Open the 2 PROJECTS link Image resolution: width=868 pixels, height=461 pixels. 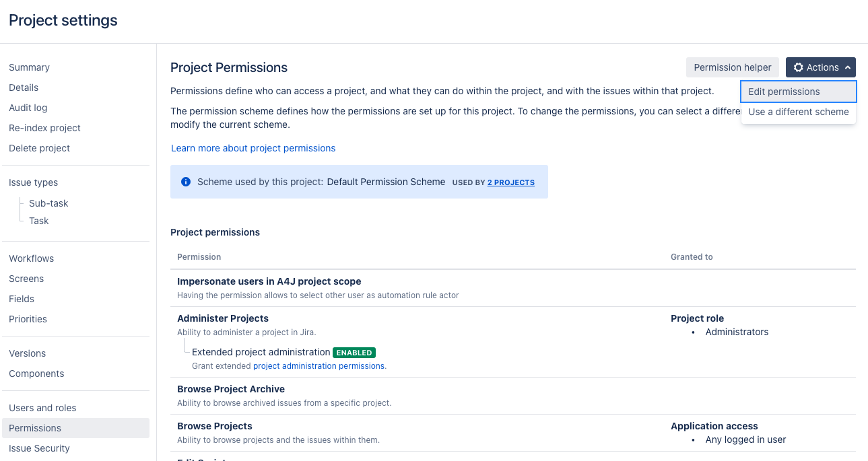511,182
